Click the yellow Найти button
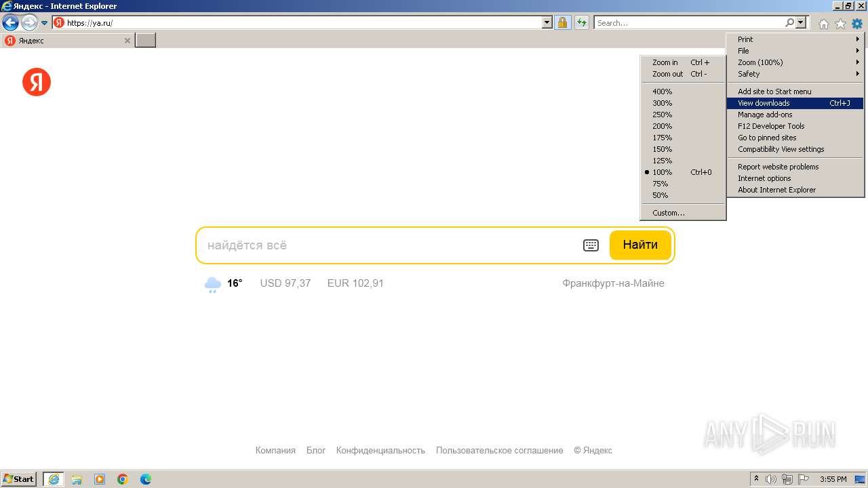This screenshot has height=488, width=868. [x=640, y=245]
